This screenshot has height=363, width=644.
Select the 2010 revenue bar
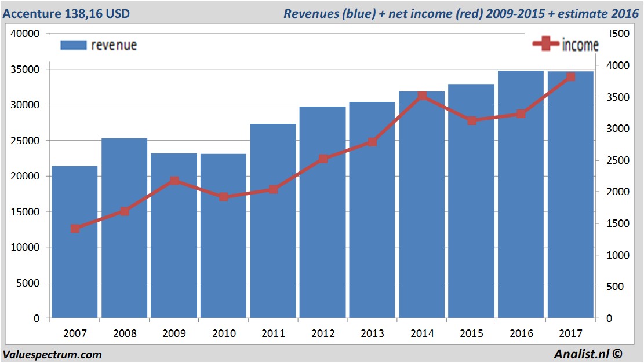(223, 236)
